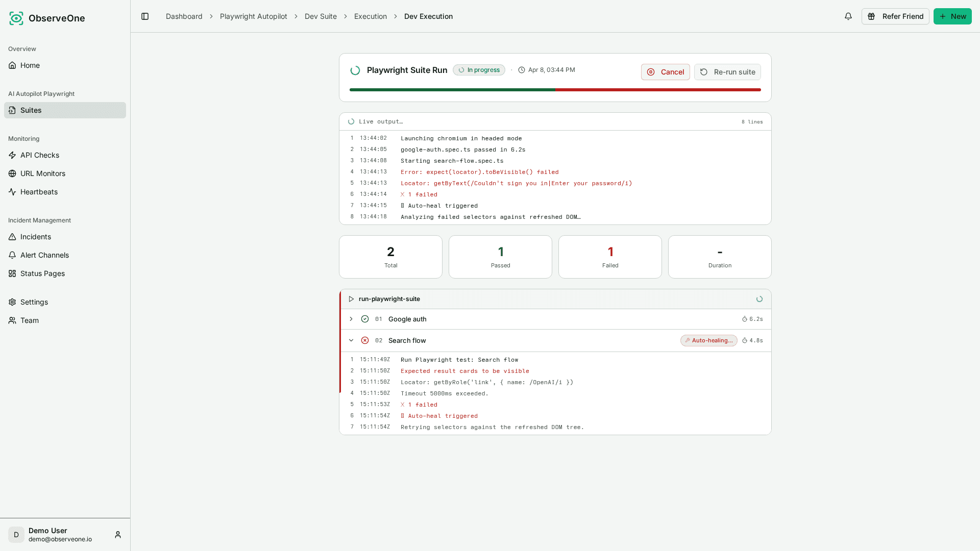Open URL Monitors in the sidebar

65,173
